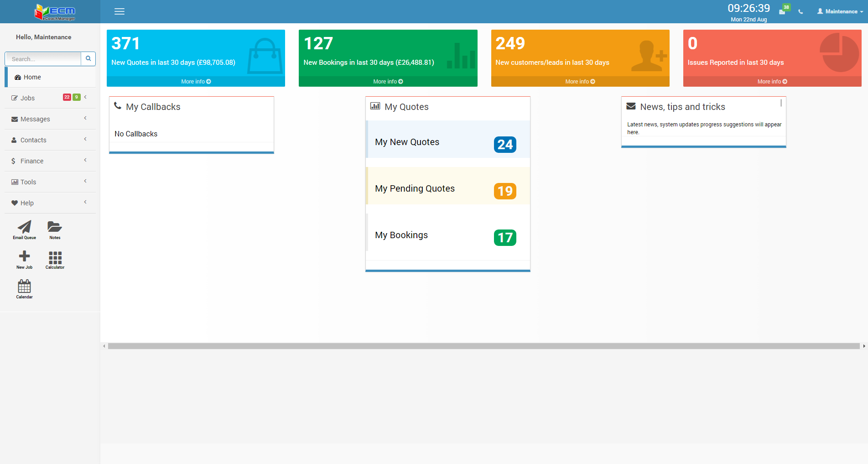Click the phone icon in top bar
The width and height of the screenshot is (868, 464).
(x=800, y=12)
